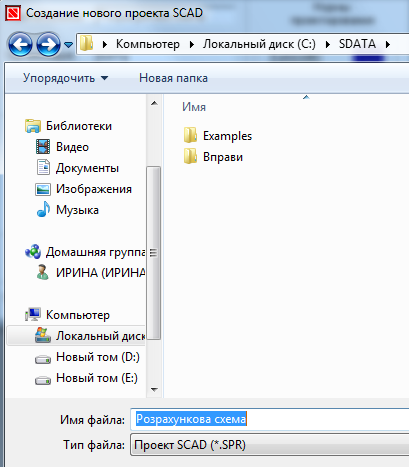The image size is (409, 467).
Task: Click the Examples folder name
Action: 227,136
